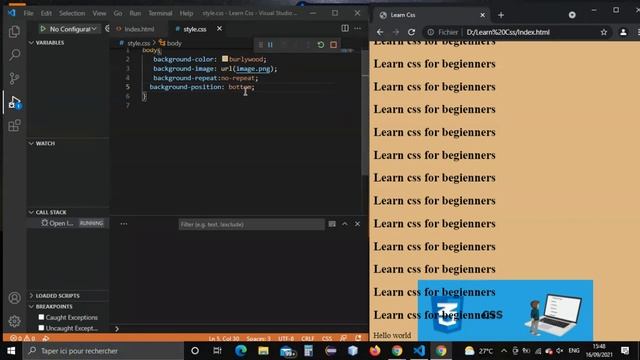This screenshot has width=640, height=360.
Task: Open the Source Control view
Action: click(x=14, y=78)
